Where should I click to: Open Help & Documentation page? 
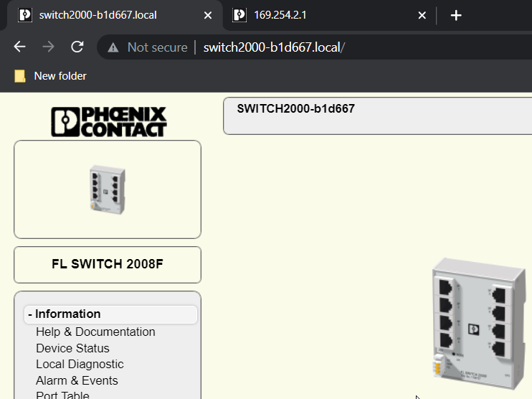[95, 332]
